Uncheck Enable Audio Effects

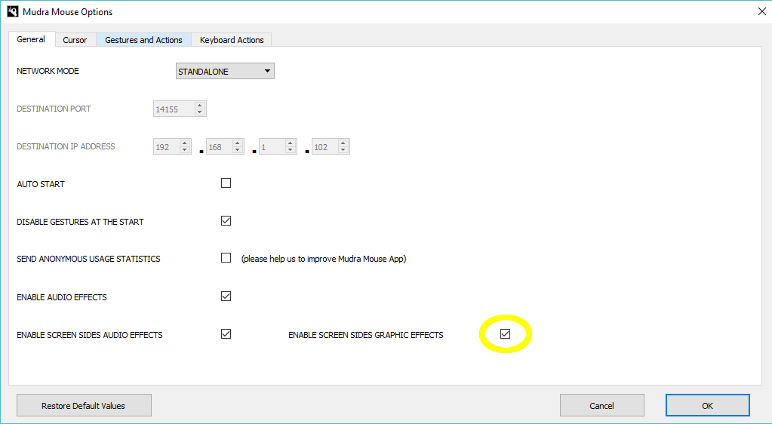(x=226, y=296)
